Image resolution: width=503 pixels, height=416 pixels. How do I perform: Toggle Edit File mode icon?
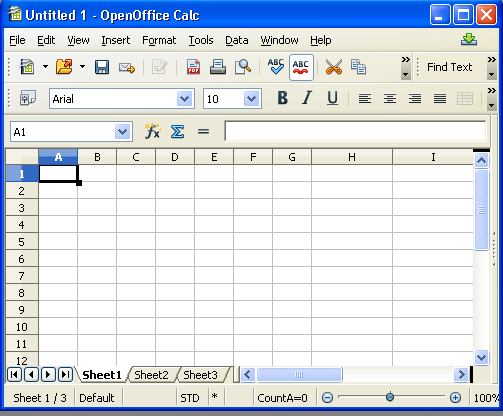point(159,67)
